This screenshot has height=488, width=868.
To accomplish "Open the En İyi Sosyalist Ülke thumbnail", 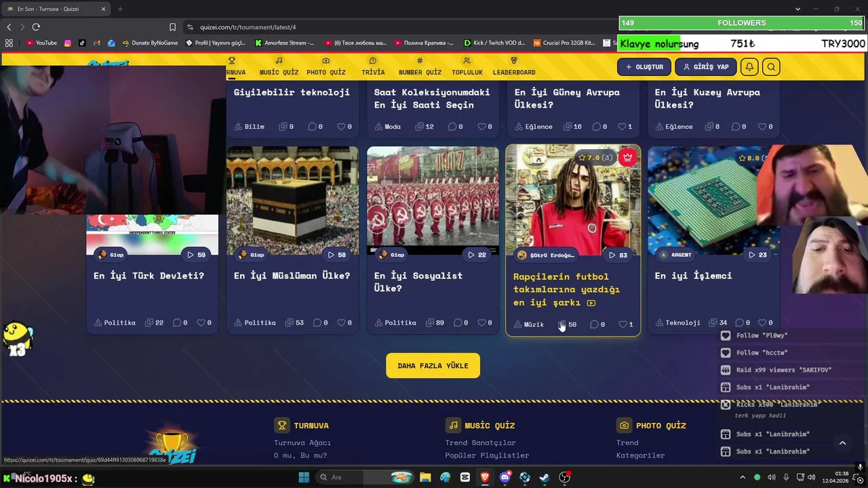I will [x=433, y=201].
